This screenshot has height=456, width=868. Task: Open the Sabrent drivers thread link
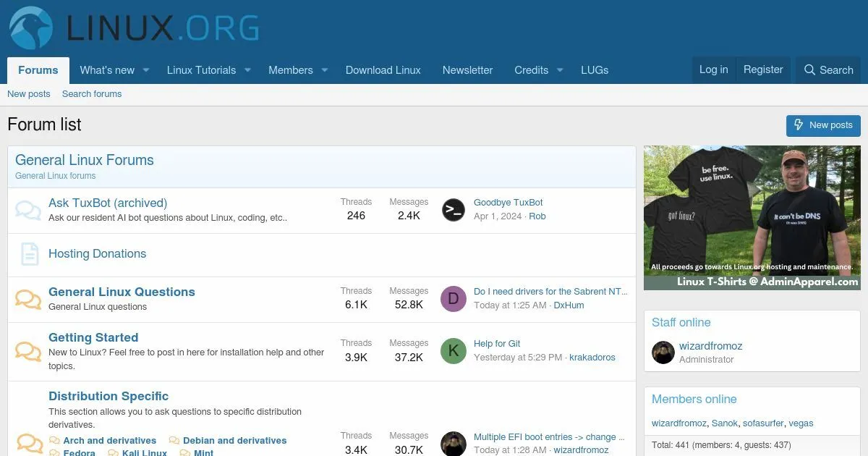pos(550,291)
